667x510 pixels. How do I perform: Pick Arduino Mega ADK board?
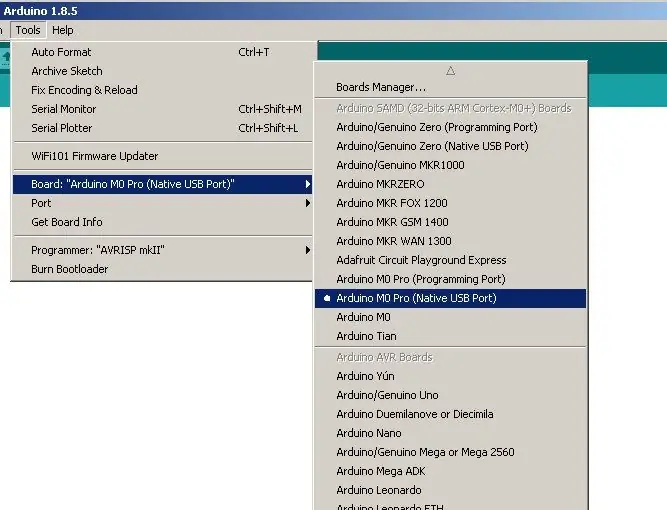tap(450, 471)
